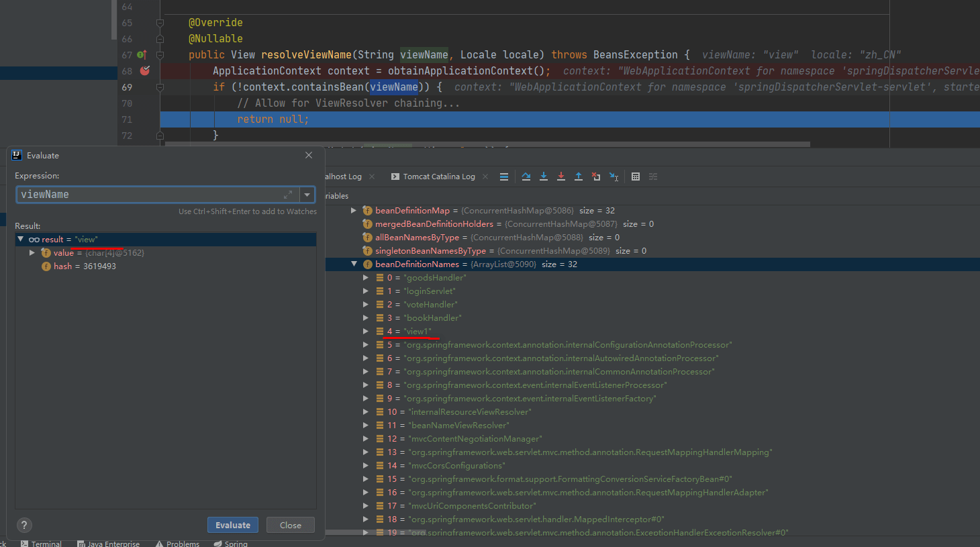Image resolution: width=980 pixels, height=547 pixels.
Task: Toggle the fold marker on line 72
Action: tap(160, 136)
